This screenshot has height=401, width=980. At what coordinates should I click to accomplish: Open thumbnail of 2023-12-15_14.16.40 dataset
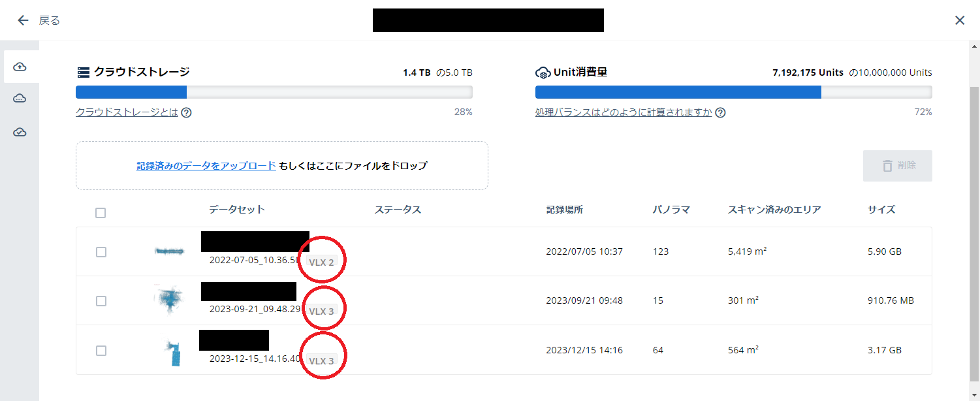pyautogui.click(x=173, y=353)
